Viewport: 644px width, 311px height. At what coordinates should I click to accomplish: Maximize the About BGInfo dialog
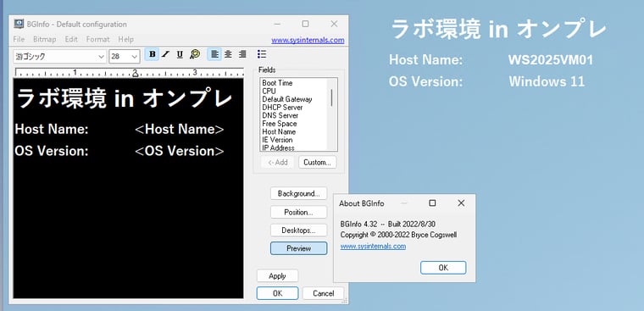coord(432,203)
